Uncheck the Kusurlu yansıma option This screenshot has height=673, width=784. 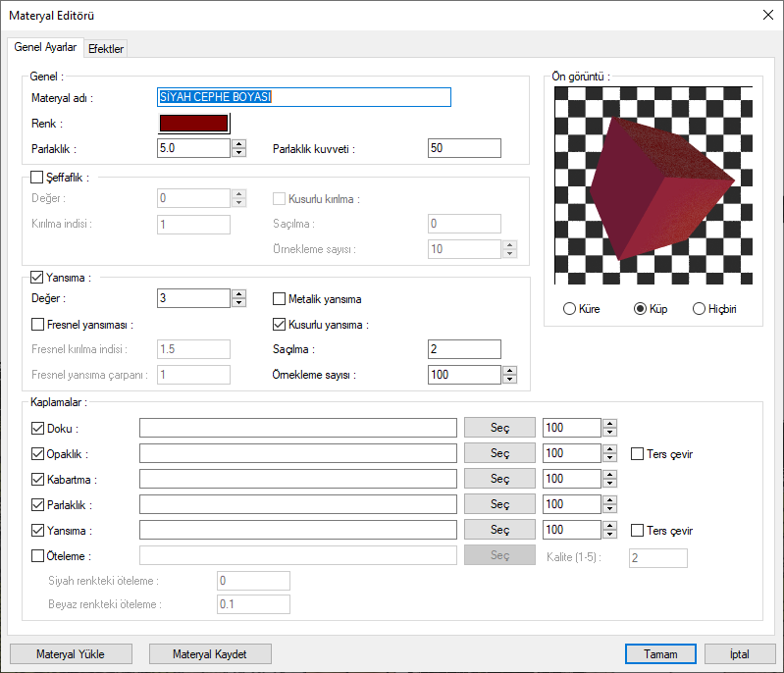coord(279,324)
